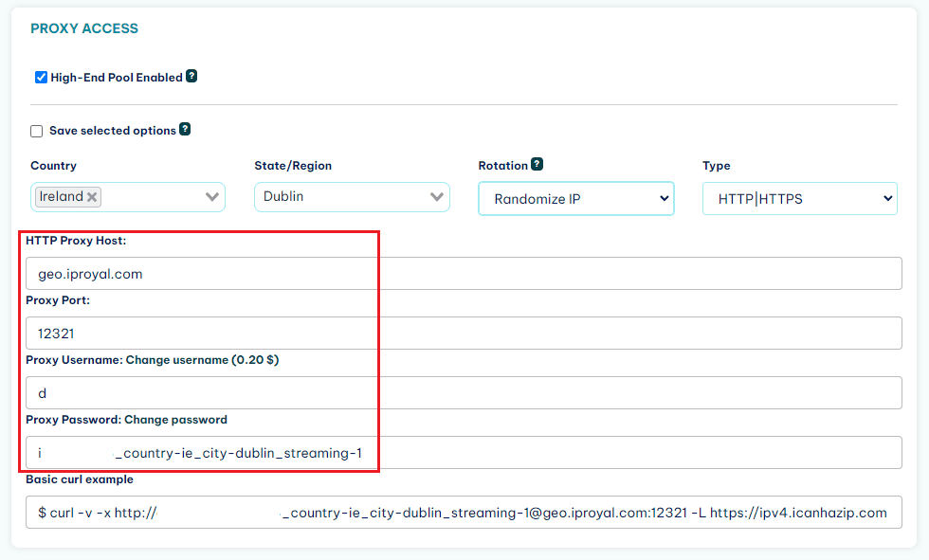Enable Save selected options checkbox
Screen dimensions: 929x560
[x=37, y=131]
